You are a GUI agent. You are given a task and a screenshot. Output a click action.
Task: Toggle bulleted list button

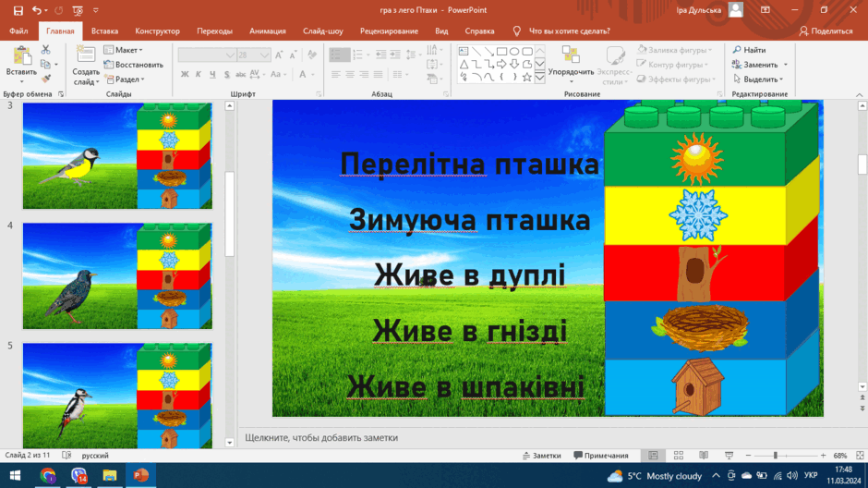(x=336, y=55)
